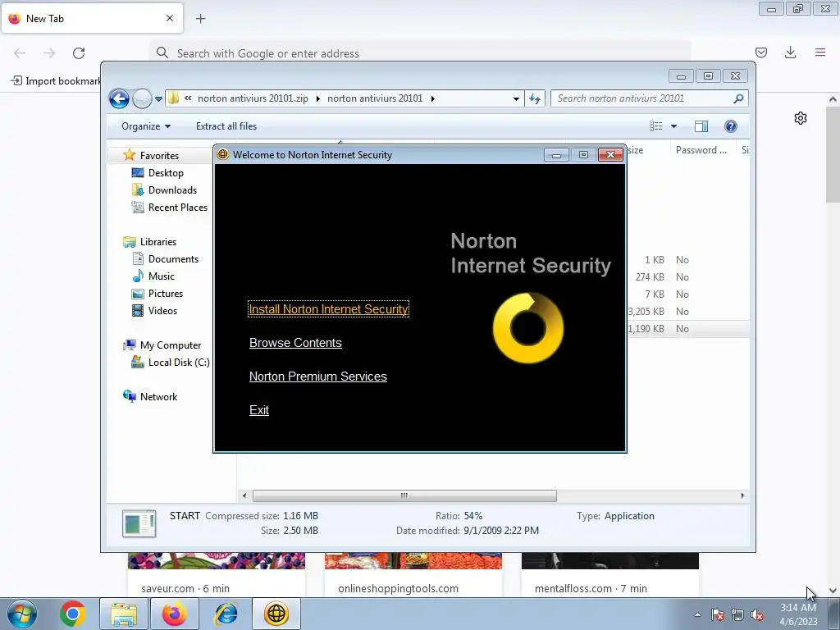Select the file row showing 3,205 KB
Image resolution: width=840 pixels, height=630 pixels.
[x=688, y=311]
